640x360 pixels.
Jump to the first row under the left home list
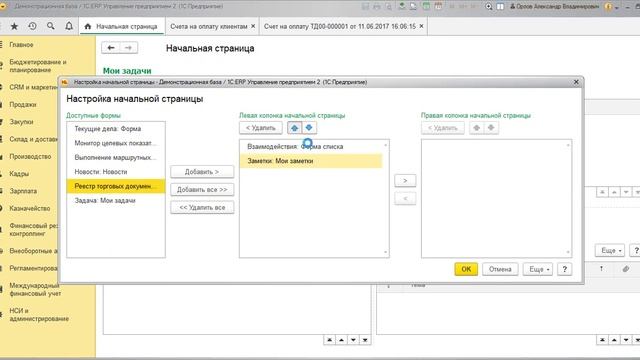click(329, 340)
